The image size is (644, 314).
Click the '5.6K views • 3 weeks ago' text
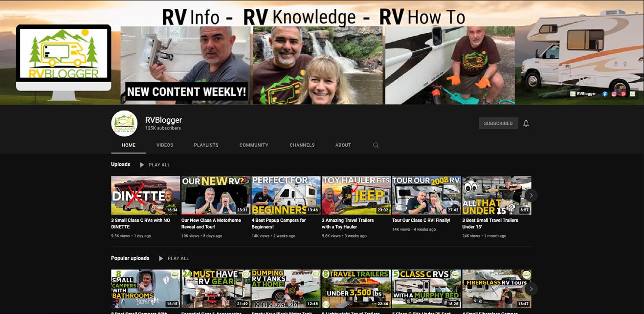click(344, 236)
